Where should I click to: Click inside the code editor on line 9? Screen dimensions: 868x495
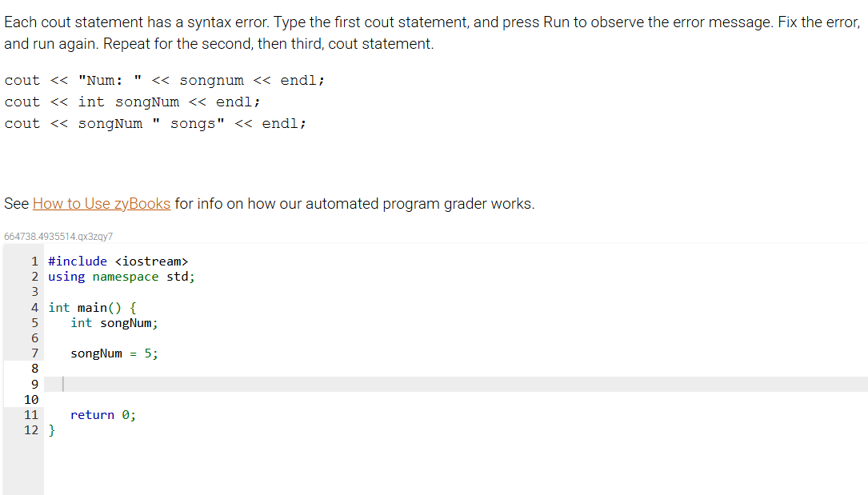[x=160, y=384]
